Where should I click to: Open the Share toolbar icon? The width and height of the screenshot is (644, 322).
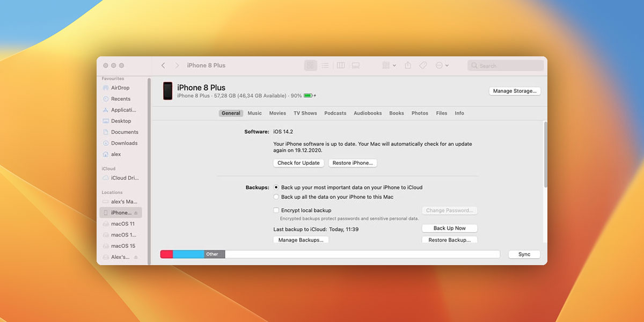click(408, 65)
